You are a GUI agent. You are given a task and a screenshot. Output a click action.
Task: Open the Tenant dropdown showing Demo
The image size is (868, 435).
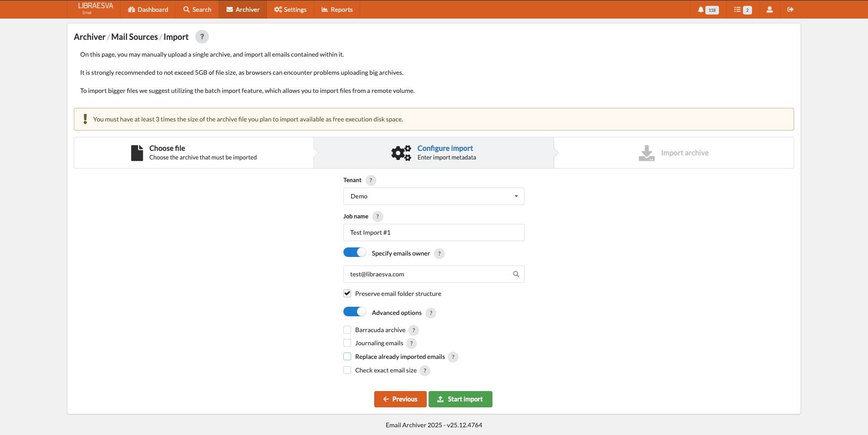point(434,196)
